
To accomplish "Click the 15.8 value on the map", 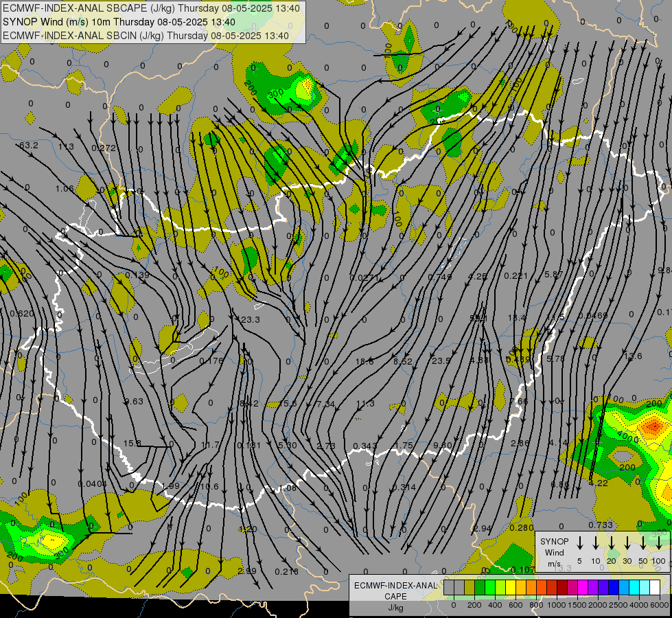I will 132,444.
